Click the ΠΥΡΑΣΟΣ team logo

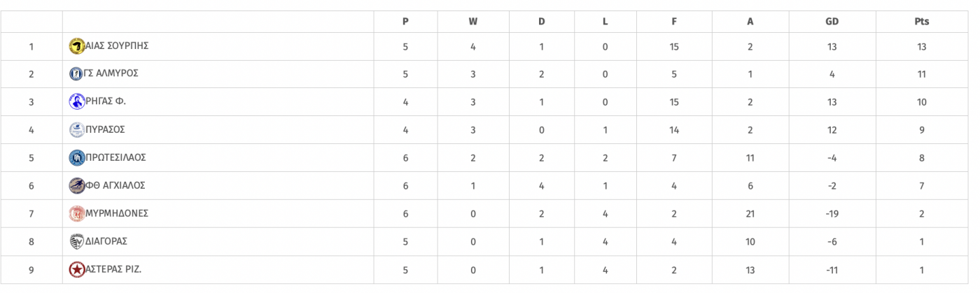click(76, 130)
